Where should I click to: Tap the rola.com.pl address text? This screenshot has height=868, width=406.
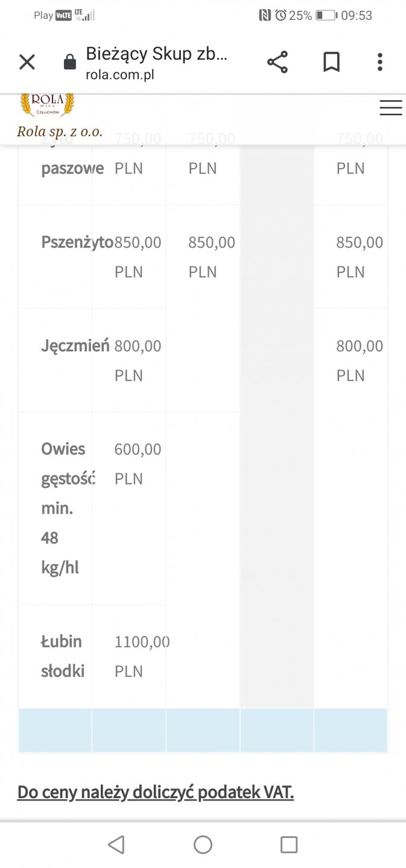click(x=120, y=75)
